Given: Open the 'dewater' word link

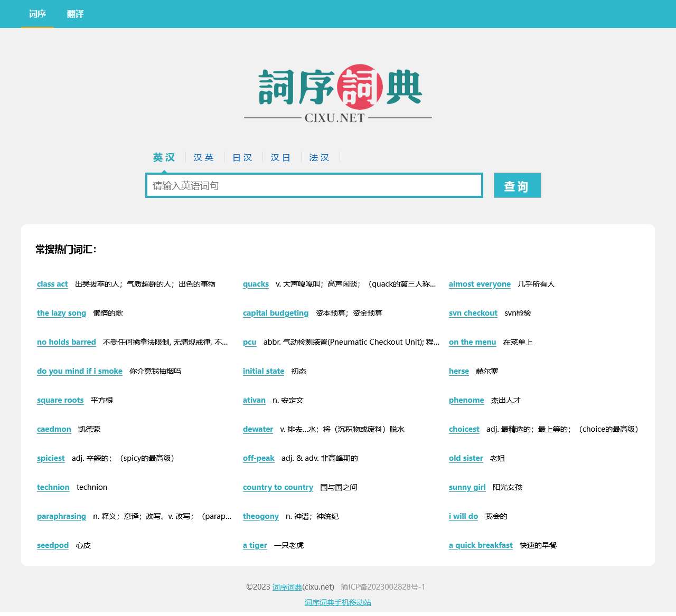Looking at the screenshot, I should tap(258, 429).
